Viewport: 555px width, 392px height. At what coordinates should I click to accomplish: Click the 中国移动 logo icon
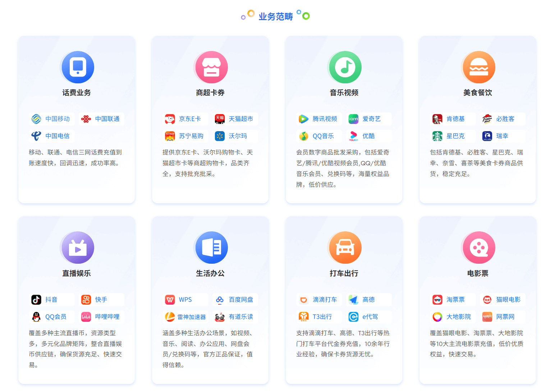coord(36,119)
